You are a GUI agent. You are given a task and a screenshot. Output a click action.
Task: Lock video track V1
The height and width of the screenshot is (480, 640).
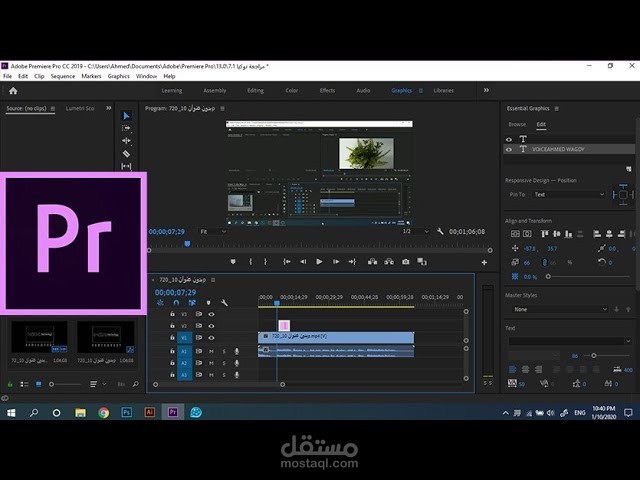coord(172,338)
